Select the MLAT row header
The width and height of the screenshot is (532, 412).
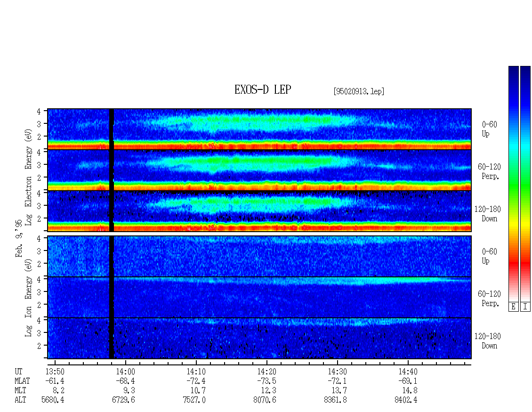(22, 381)
